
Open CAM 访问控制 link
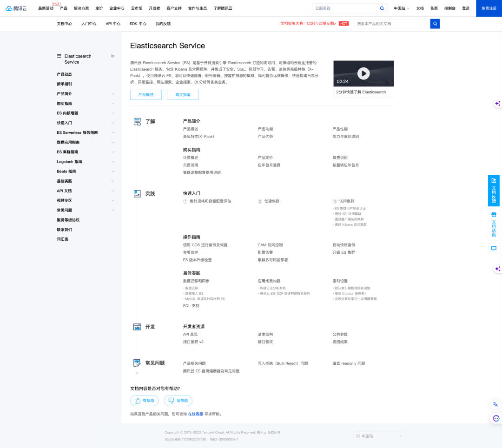tap(270, 245)
